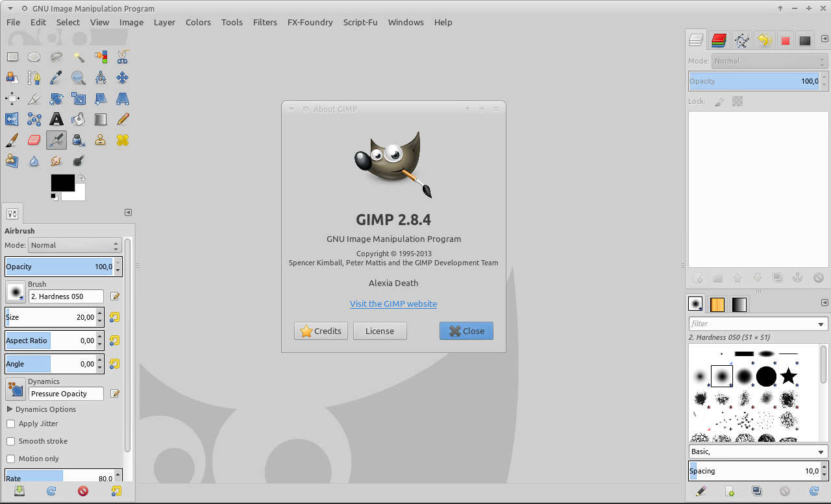Toggle link for brush Angle

[x=114, y=364]
